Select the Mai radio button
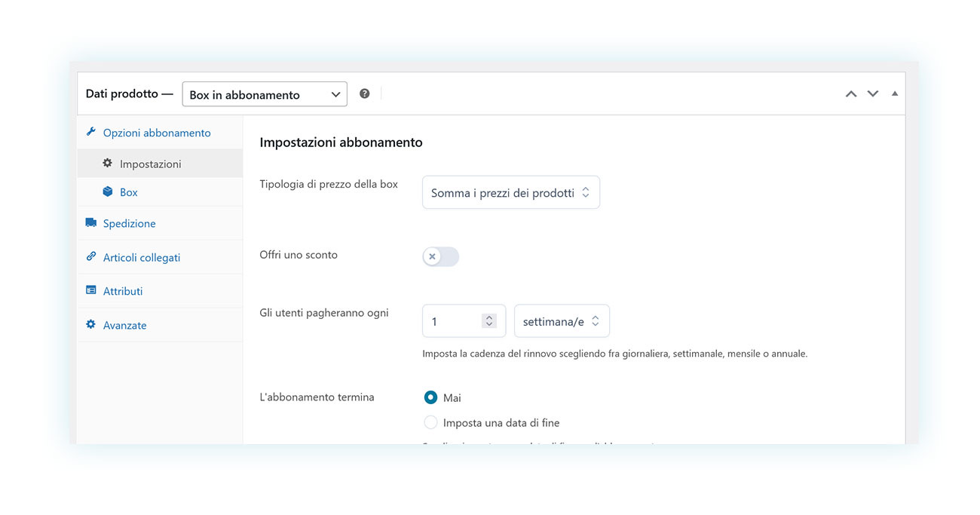This screenshot has height=515, width=980. click(430, 397)
